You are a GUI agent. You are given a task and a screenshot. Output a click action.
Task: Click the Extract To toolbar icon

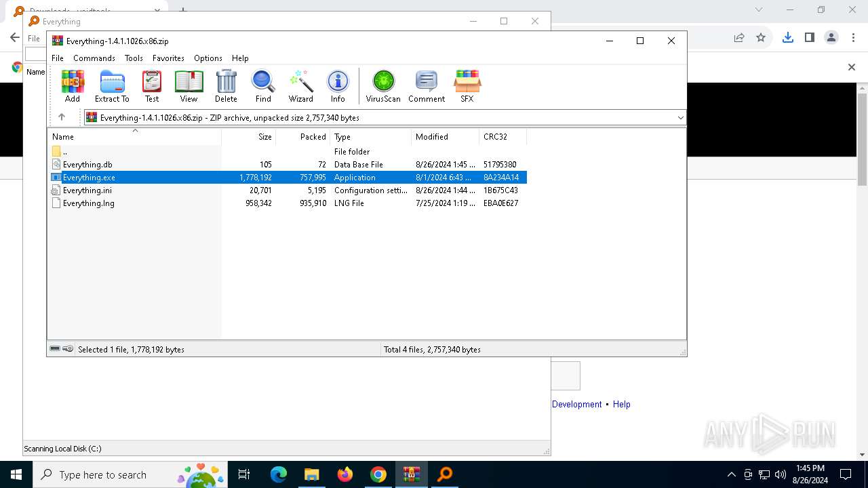112,85
